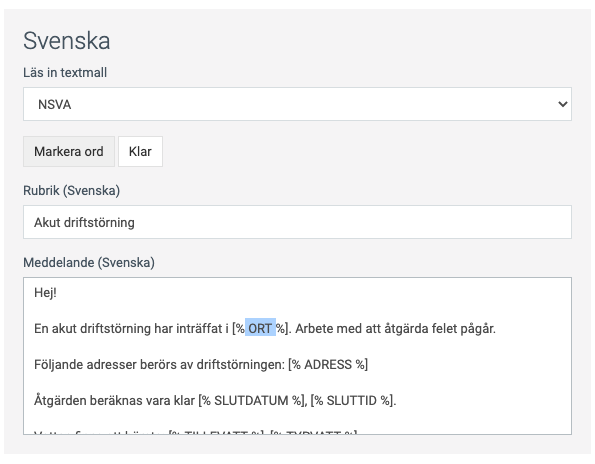Click the SLUTDATUM placeholder in the message
Screen dimensions: 595x464
coord(251,400)
